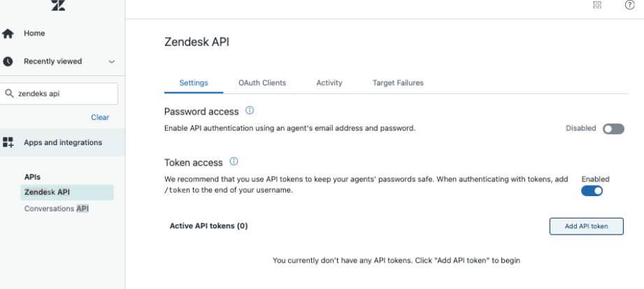Select Zendesk API in the sidebar
644x289 pixels.
47,192
